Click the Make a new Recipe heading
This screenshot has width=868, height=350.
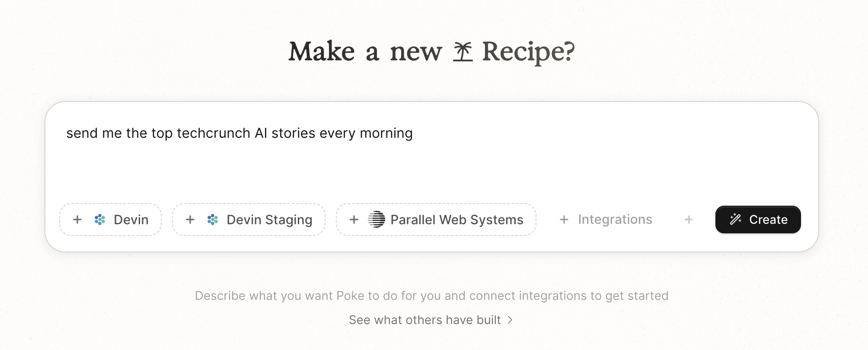[432, 51]
